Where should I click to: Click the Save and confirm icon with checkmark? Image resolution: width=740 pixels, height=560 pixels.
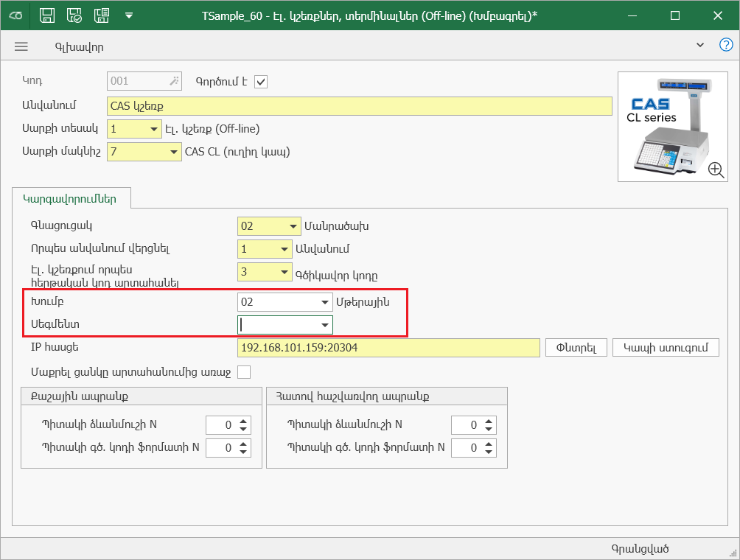74,15
